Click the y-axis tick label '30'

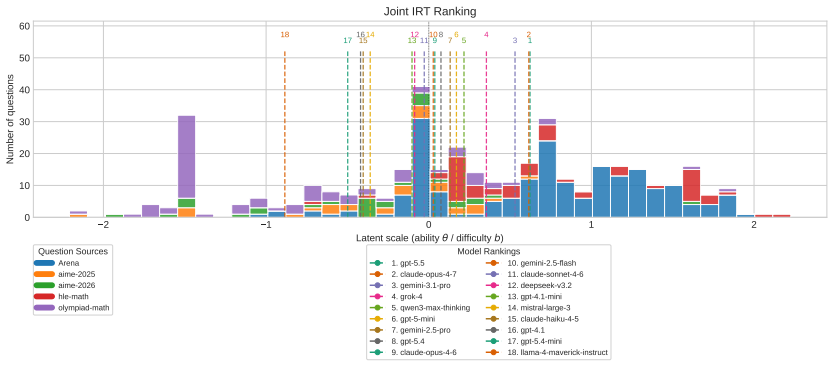click(24, 121)
